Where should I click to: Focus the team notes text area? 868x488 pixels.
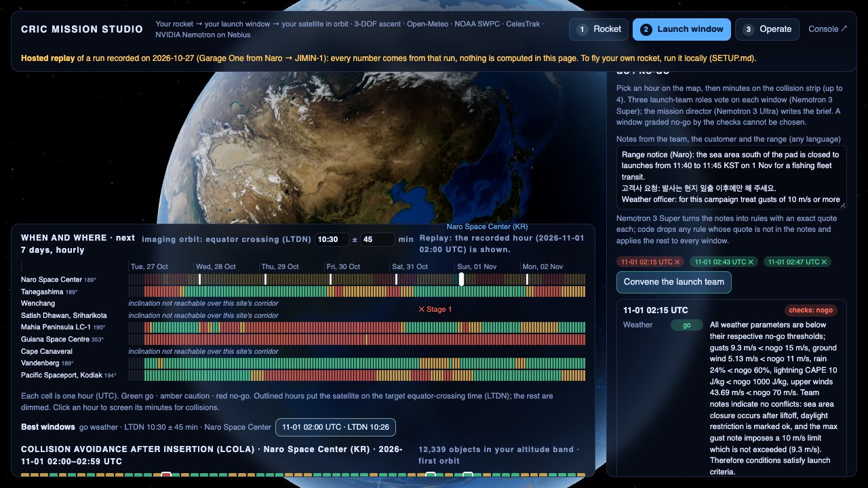pyautogui.click(x=731, y=177)
